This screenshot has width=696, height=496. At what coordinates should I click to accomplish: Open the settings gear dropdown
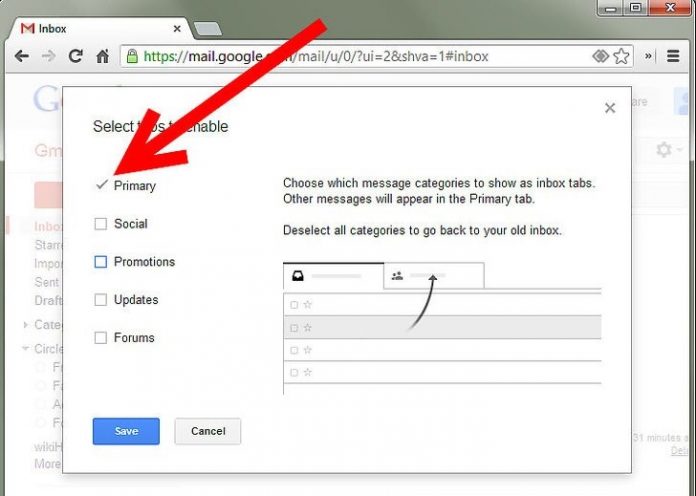point(667,150)
